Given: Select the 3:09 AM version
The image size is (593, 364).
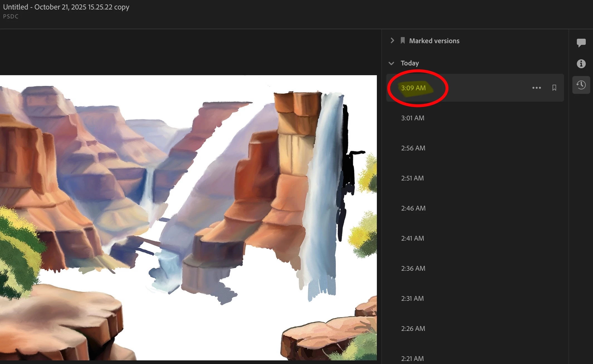Looking at the screenshot, I should click(x=413, y=88).
